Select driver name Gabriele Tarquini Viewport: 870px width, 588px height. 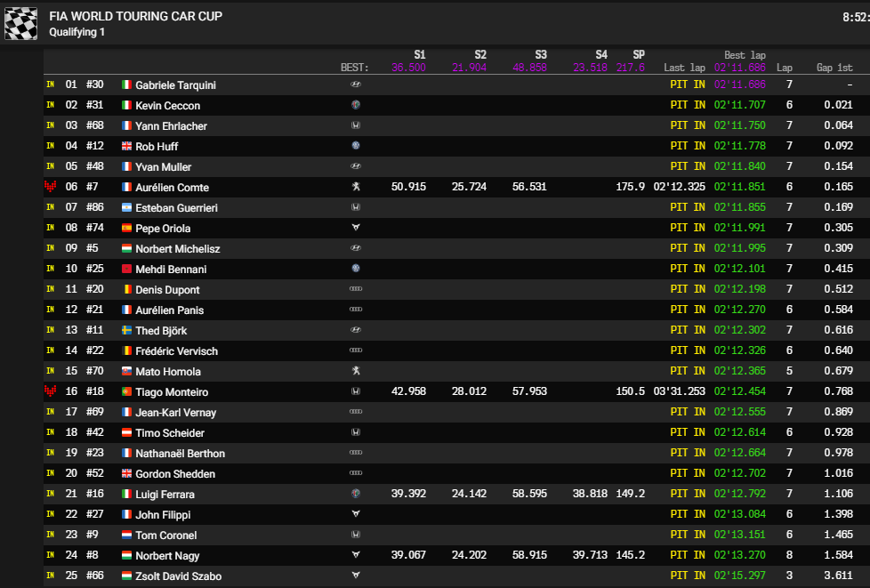point(175,85)
